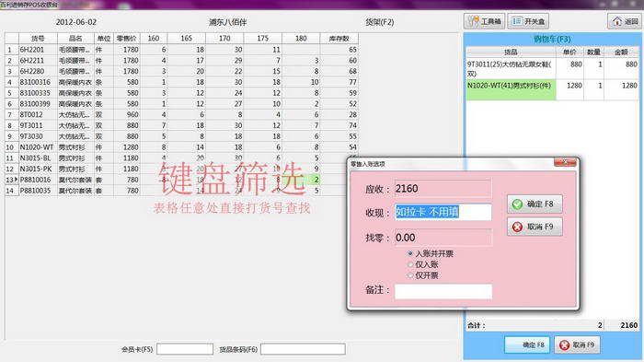This screenshot has width=644, height=362.
Task: Select row P8810016 in the product table
Action: [181, 180]
